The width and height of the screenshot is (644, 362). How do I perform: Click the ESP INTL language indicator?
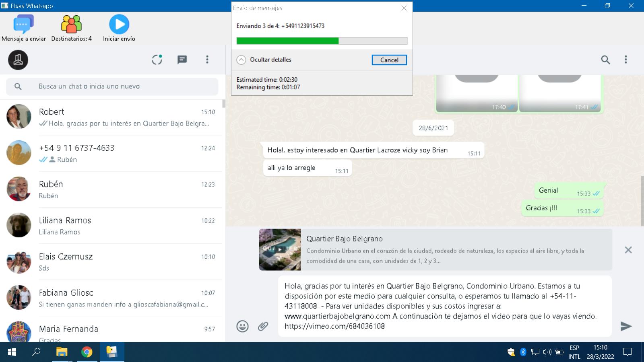[x=574, y=352]
